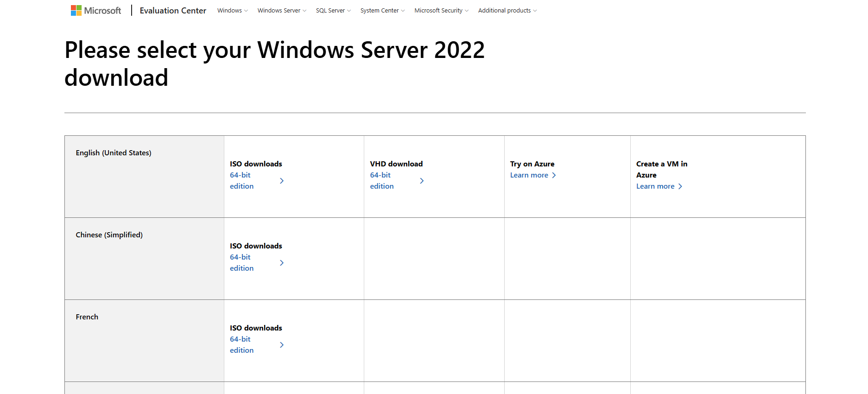This screenshot has width=868, height=394.
Task: Click the chevron next to Additional products
Action: pos(535,11)
